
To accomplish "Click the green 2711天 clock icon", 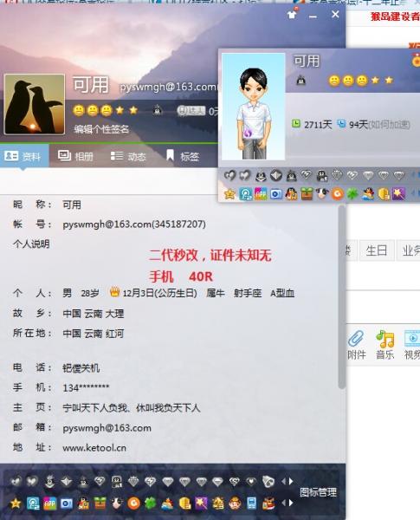I will coord(295,124).
